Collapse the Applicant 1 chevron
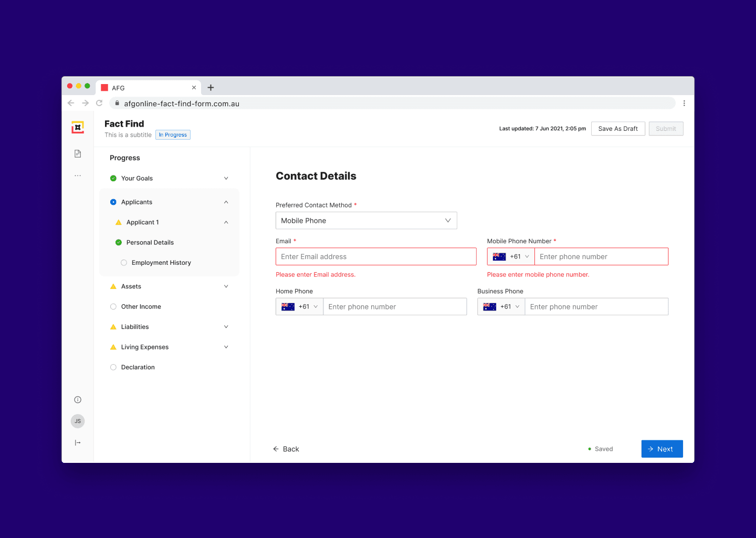Viewport: 756px width, 538px height. [226, 222]
